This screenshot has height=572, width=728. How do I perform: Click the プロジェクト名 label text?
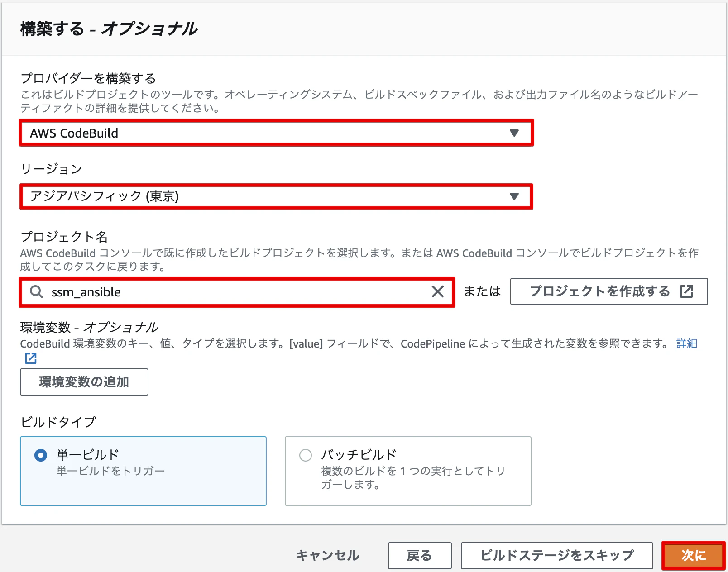pos(64,237)
